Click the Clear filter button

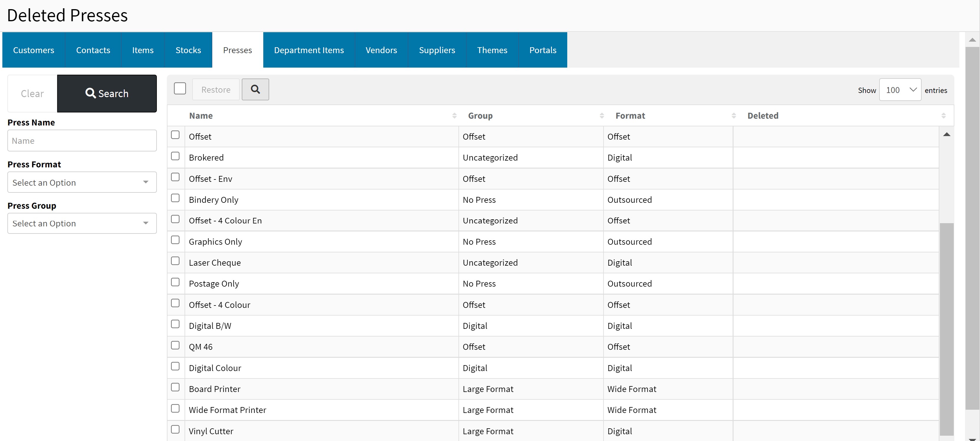tap(32, 94)
